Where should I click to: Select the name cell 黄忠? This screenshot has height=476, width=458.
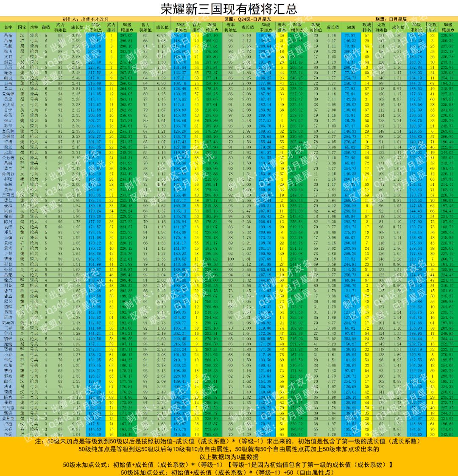[8, 99]
